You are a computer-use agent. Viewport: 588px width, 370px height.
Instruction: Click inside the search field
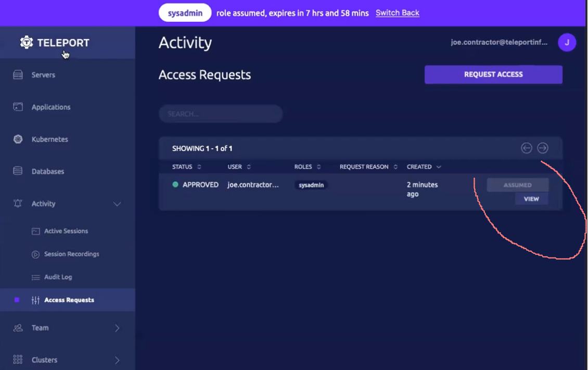tap(220, 113)
